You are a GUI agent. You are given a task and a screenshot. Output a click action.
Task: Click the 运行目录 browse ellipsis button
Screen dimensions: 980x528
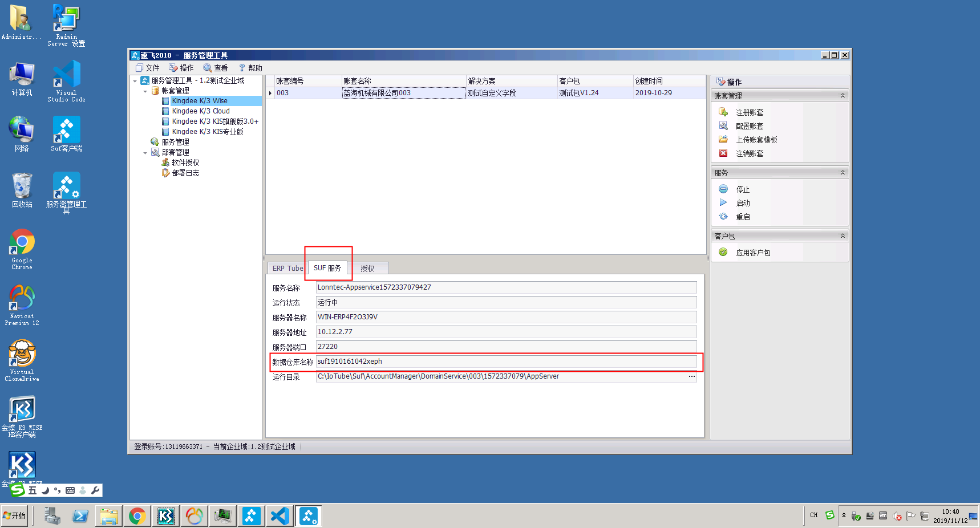click(x=691, y=376)
